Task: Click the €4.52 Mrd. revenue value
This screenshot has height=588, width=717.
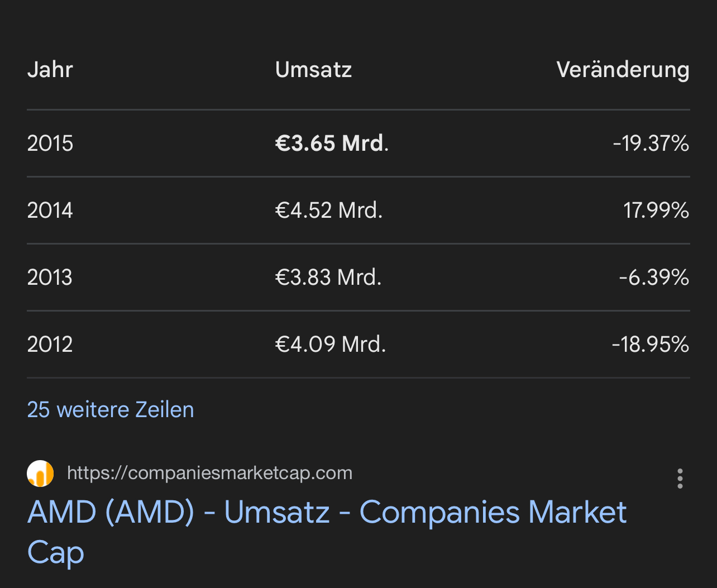Action: (329, 211)
